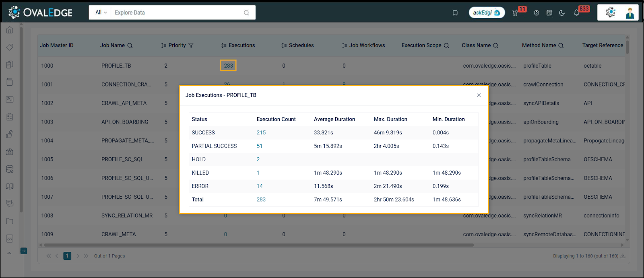The image size is (644, 278).
Task: Open the ERROR execution count 14
Action: coord(260,186)
